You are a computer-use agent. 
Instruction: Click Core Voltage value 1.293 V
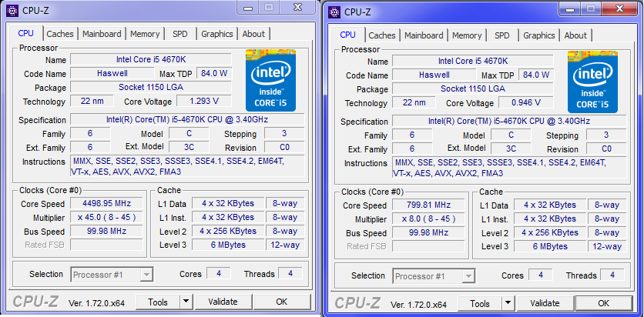click(204, 101)
